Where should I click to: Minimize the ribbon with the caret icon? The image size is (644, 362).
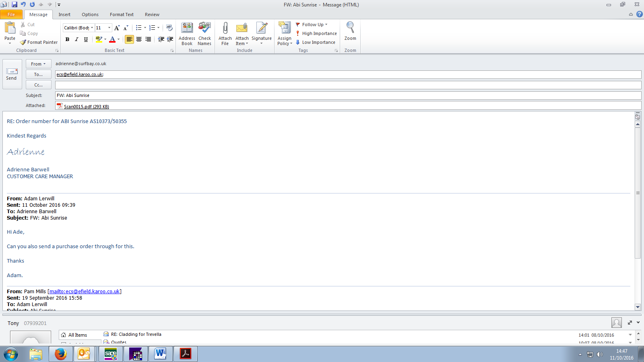click(x=631, y=14)
